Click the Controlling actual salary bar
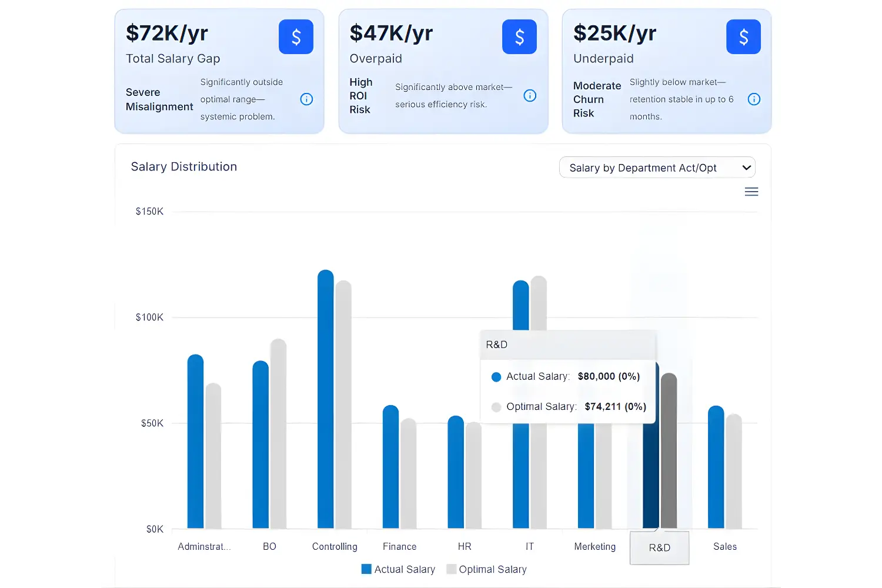The height and width of the screenshot is (588, 882). tap(326, 400)
